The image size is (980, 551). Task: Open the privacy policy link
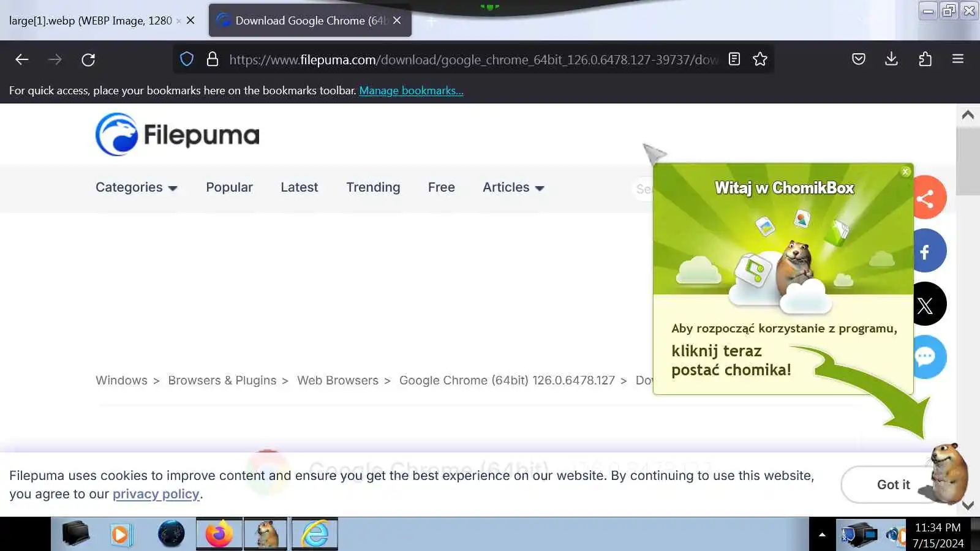(156, 494)
